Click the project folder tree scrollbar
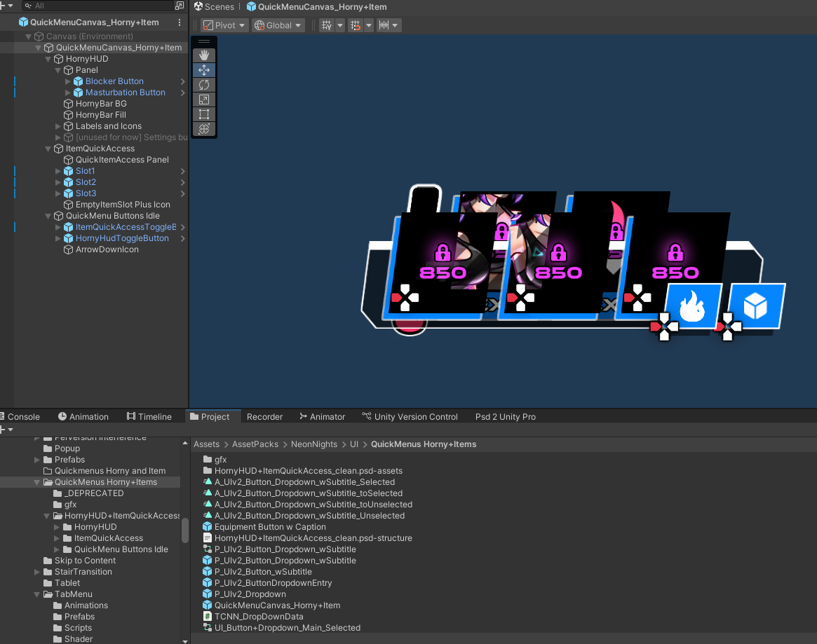The image size is (817, 644). point(185,530)
